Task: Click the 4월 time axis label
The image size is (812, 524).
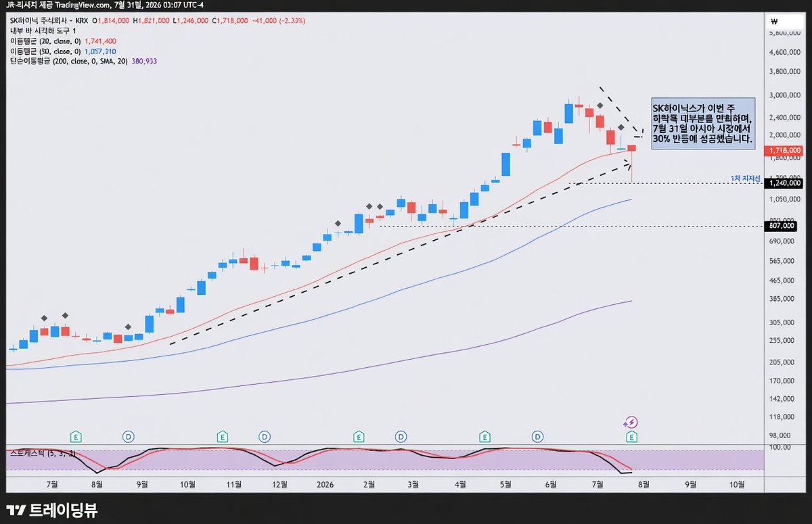Action: click(461, 485)
